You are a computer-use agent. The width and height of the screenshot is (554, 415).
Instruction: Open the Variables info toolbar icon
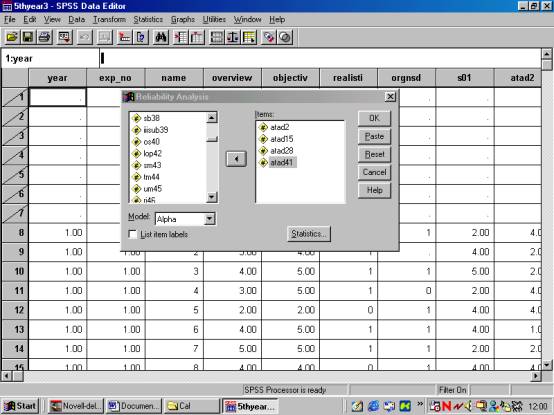pos(140,37)
